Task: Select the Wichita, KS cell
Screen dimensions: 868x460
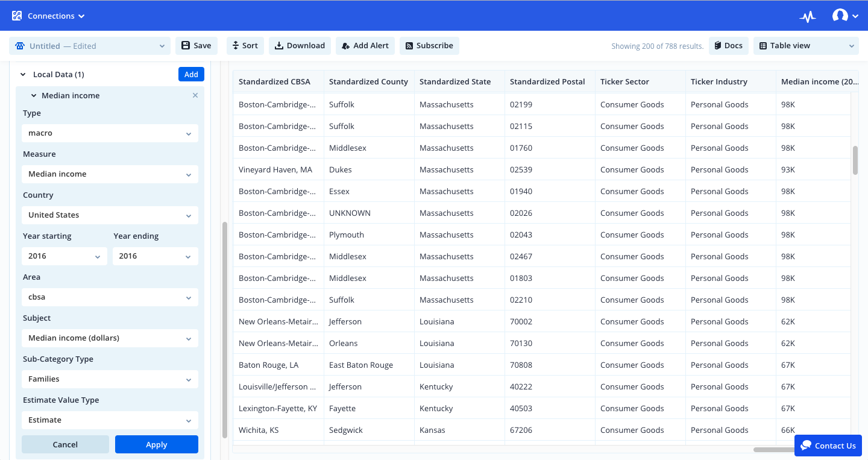Action: [x=278, y=430]
